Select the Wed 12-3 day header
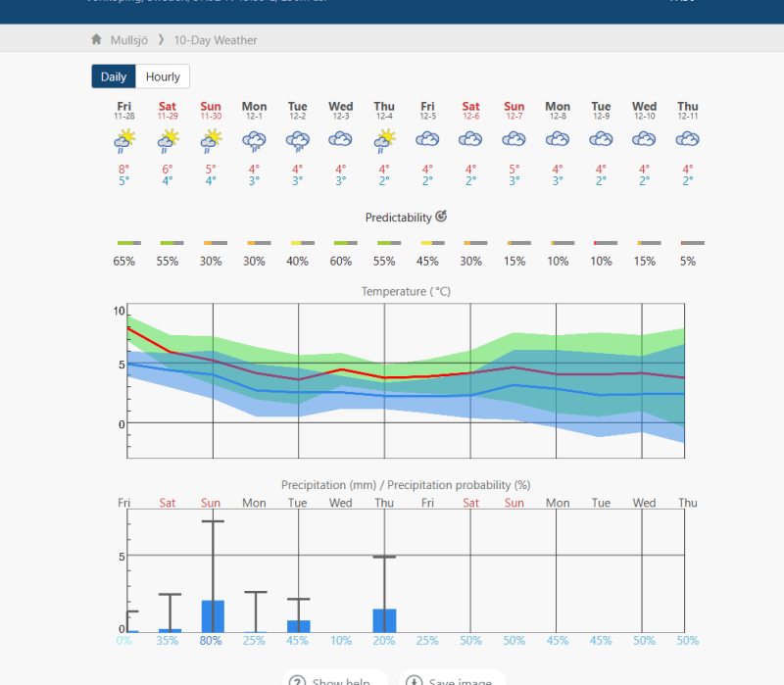The height and width of the screenshot is (685, 784). coord(340,110)
